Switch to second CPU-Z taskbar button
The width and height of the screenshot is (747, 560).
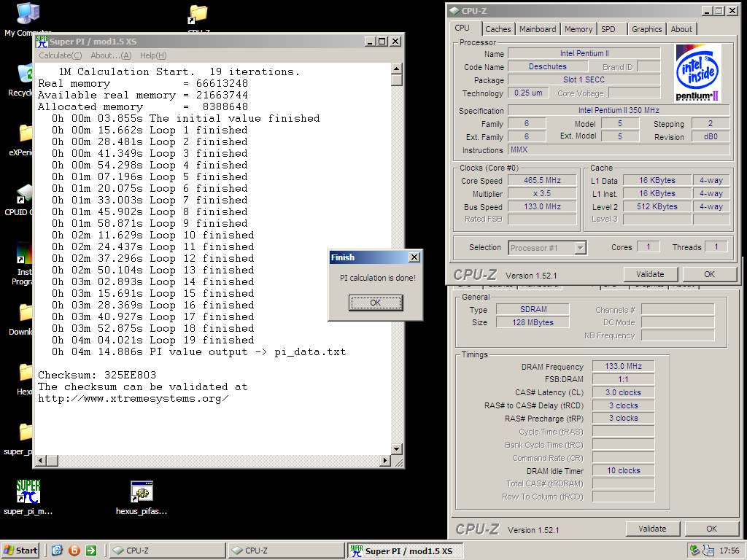tap(286, 551)
